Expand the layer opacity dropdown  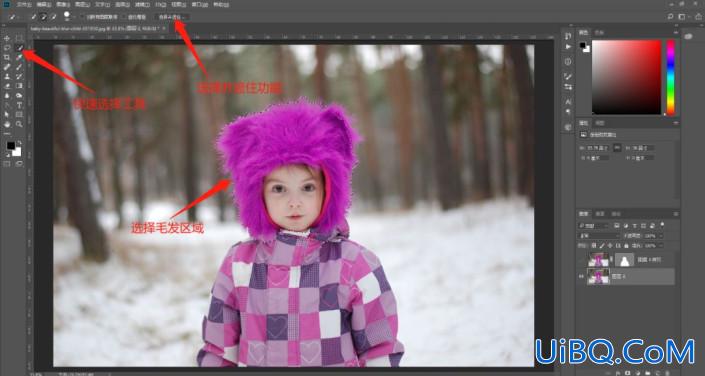tap(660, 236)
